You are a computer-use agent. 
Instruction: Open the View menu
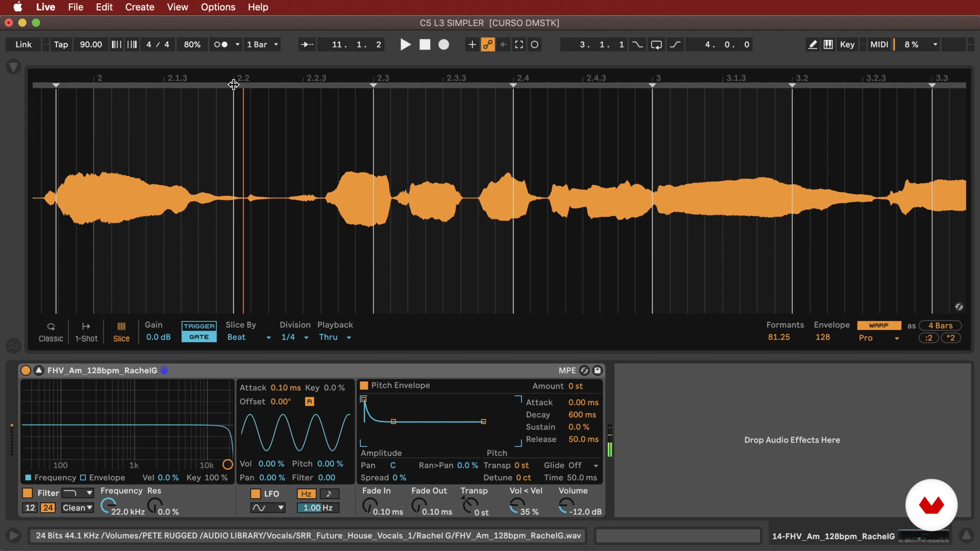(x=177, y=7)
